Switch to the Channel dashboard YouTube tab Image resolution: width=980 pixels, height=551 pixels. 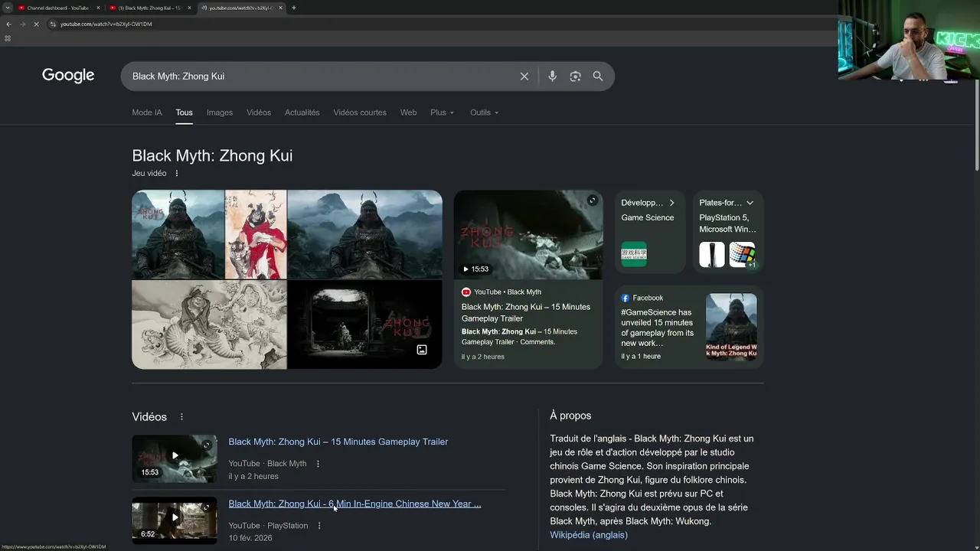click(x=57, y=8)
